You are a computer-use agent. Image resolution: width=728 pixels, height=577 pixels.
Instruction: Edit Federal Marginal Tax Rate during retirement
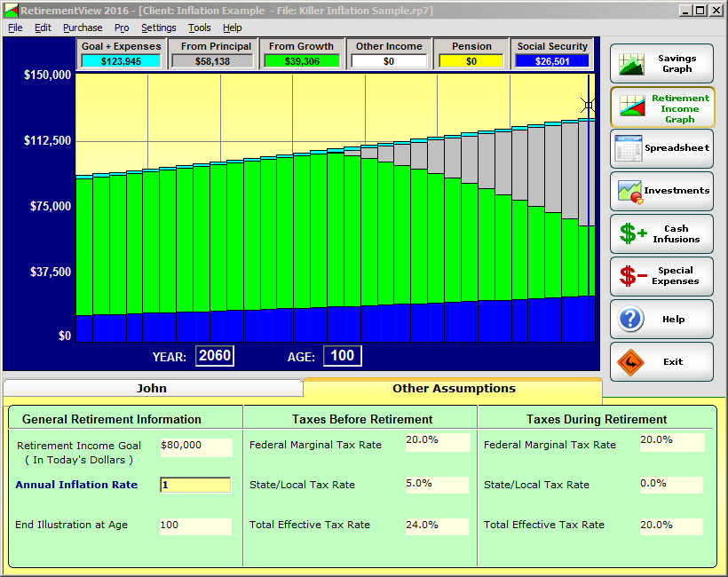pyautogui.click(x=672, y=442)
